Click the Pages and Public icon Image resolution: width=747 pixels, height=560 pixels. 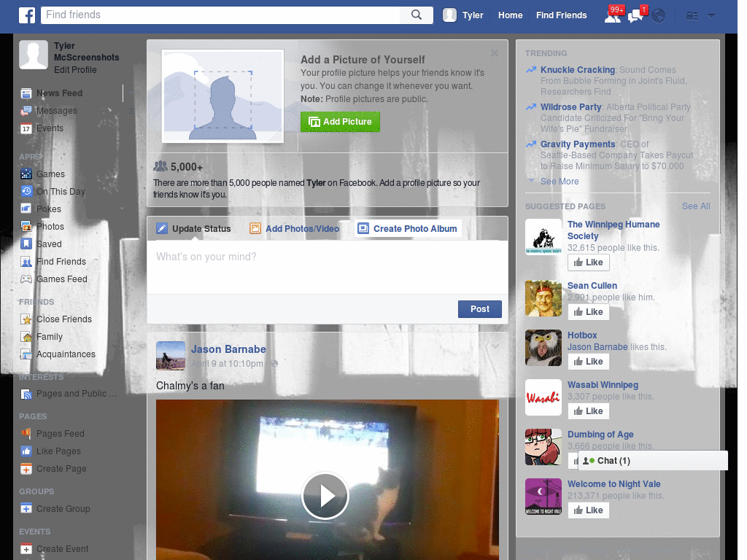pos(26,394)
